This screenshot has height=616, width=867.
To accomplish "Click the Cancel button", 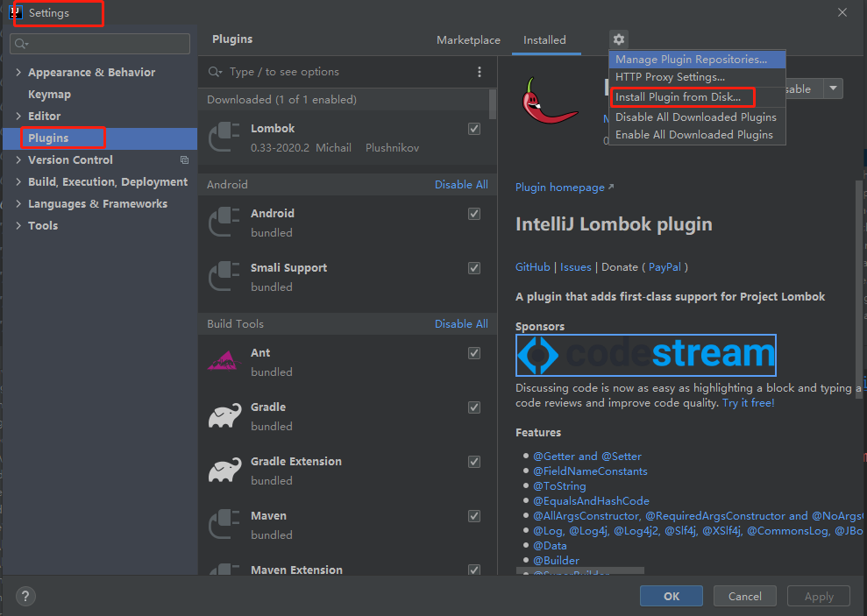I will tap(745, 596).
